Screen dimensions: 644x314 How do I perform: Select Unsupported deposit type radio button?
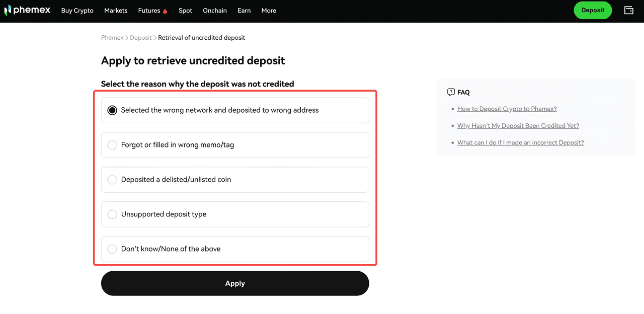point(112,214)
